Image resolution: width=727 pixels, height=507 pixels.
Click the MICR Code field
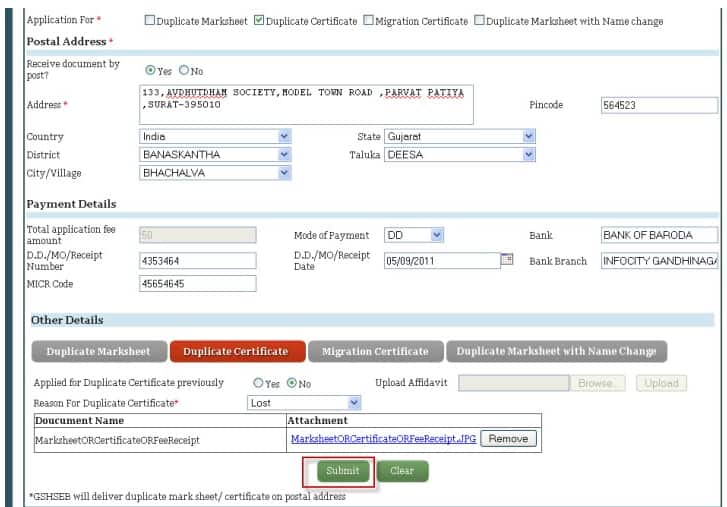pos(198,283)
